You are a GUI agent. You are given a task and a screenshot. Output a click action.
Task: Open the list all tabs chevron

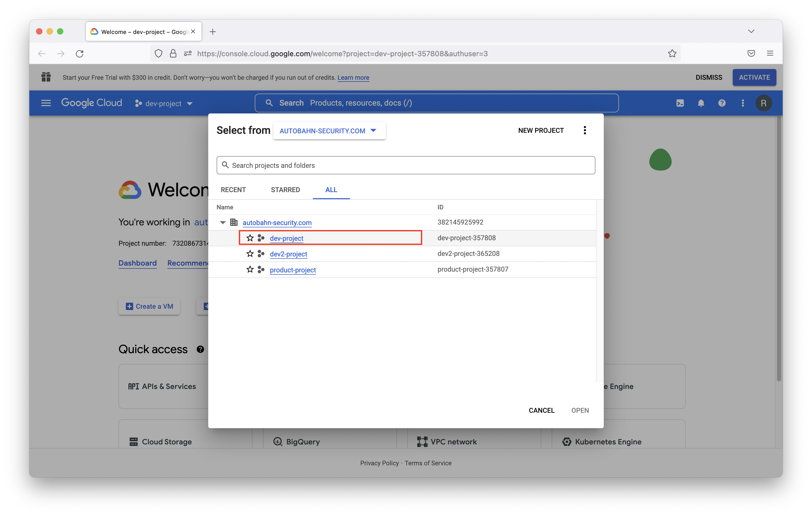(751, 31)
